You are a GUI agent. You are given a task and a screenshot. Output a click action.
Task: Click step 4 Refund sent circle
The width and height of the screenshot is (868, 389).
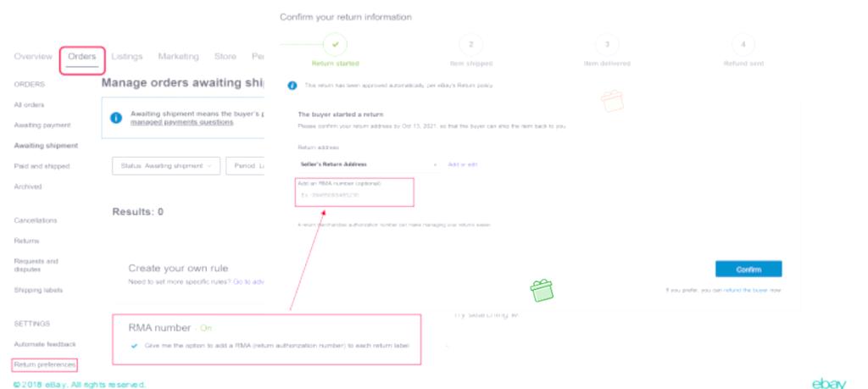743,45
